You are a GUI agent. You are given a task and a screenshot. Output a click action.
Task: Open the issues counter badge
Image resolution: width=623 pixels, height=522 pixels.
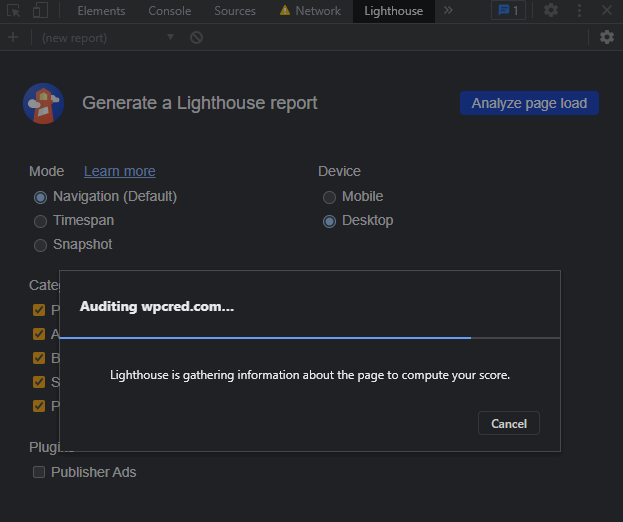pyautogui.click(x=508, y=10)
